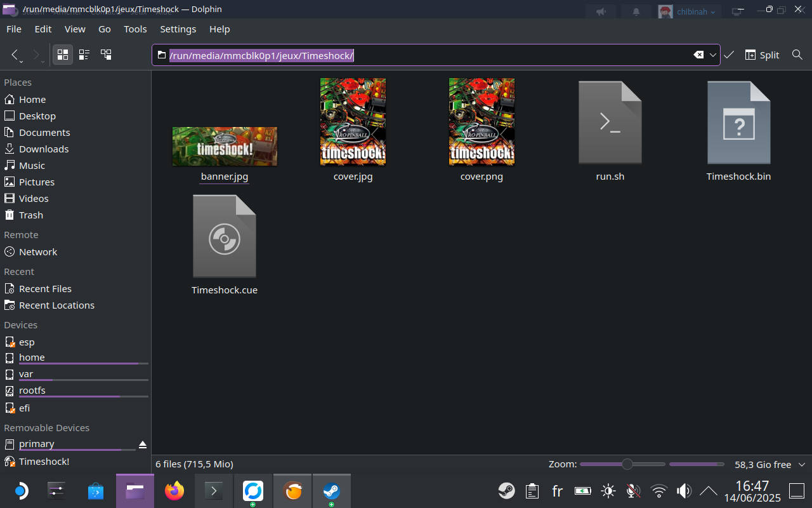Switch to Compact view mode
The height and width of the screenshot is (508, 812).
tap(84, 55)
